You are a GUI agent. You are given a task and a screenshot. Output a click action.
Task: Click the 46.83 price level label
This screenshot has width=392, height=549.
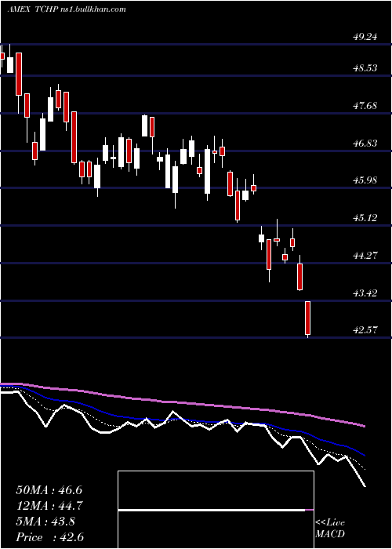[x=365, y=144]
